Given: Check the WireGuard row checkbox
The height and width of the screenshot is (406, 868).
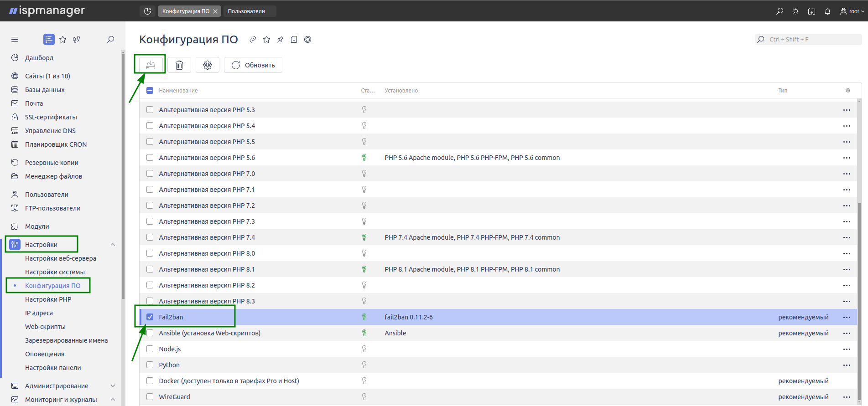Looking at the screenshot, I should click(150, 397).
